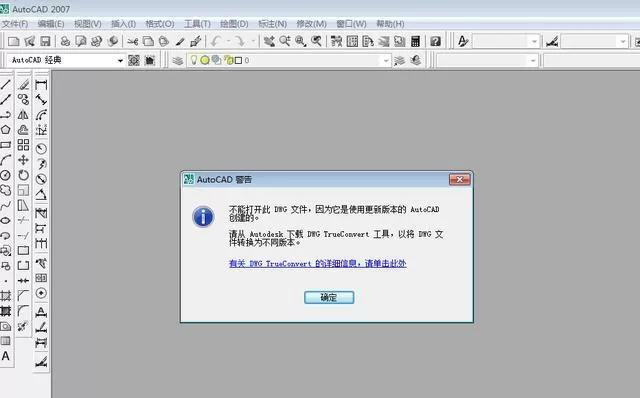The image size is (640, 398).
Task: Open the Redo history dropdown arrow
Action: [253, 41]
